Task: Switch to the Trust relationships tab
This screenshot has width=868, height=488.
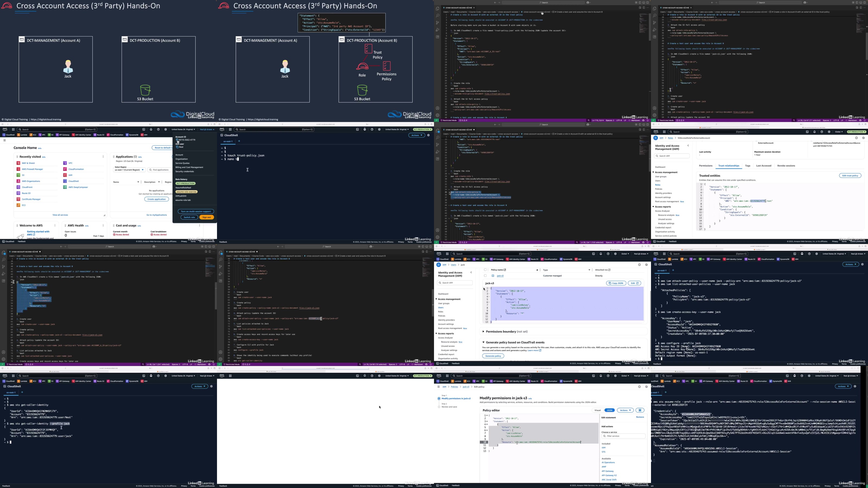Action: [729, 166]
